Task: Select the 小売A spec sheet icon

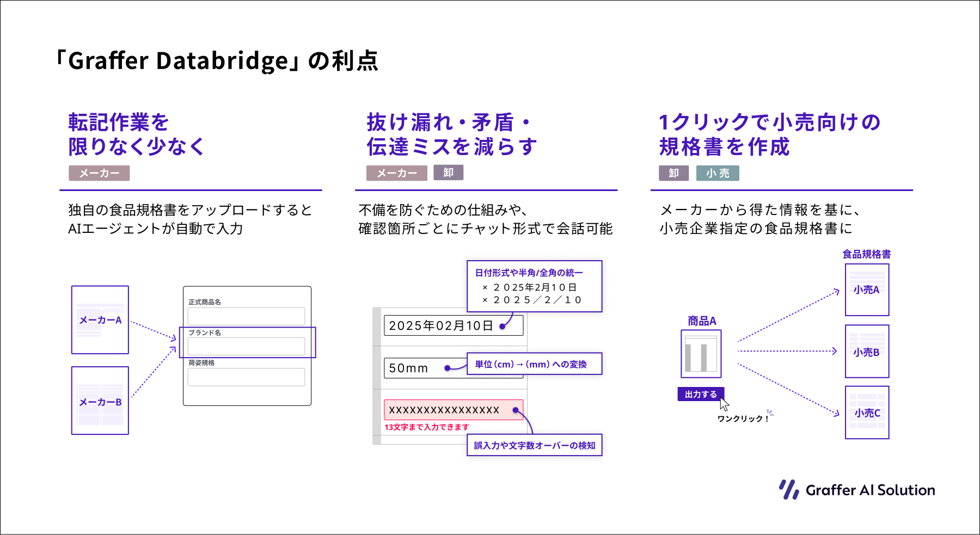Action: click(x=867, y=290)
